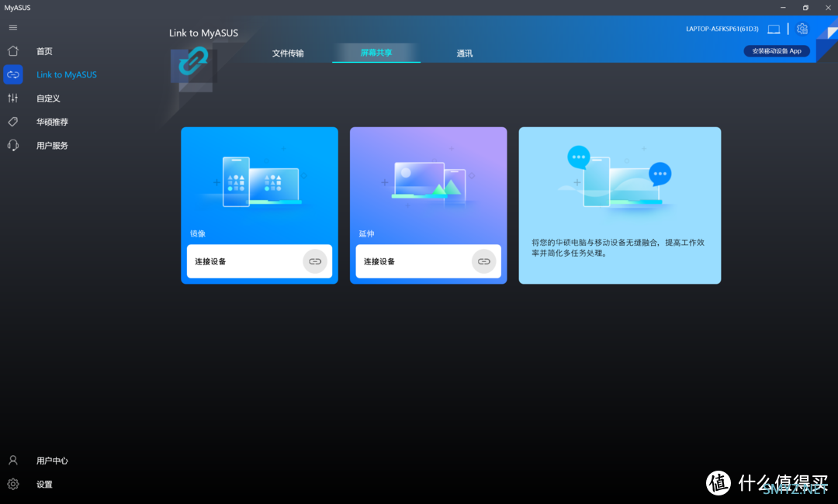
Task: Click the laptop device icon in header
Action: click(774, 29)
